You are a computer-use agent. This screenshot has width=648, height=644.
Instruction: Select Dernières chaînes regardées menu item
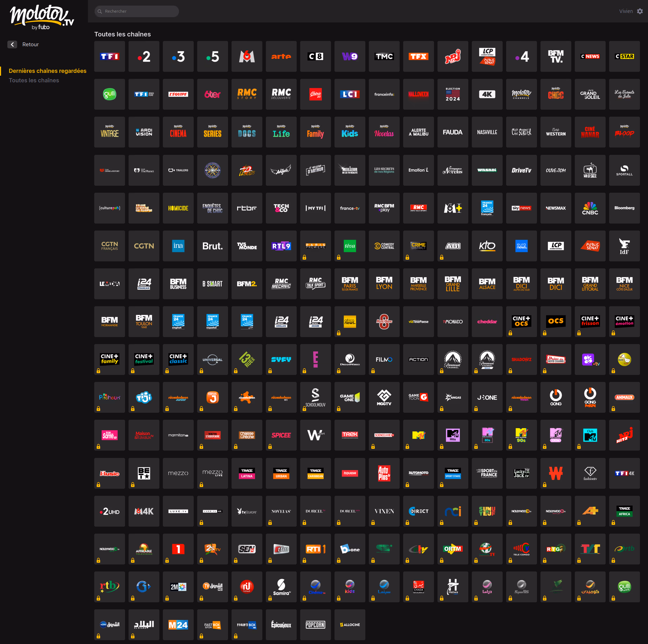48,71
